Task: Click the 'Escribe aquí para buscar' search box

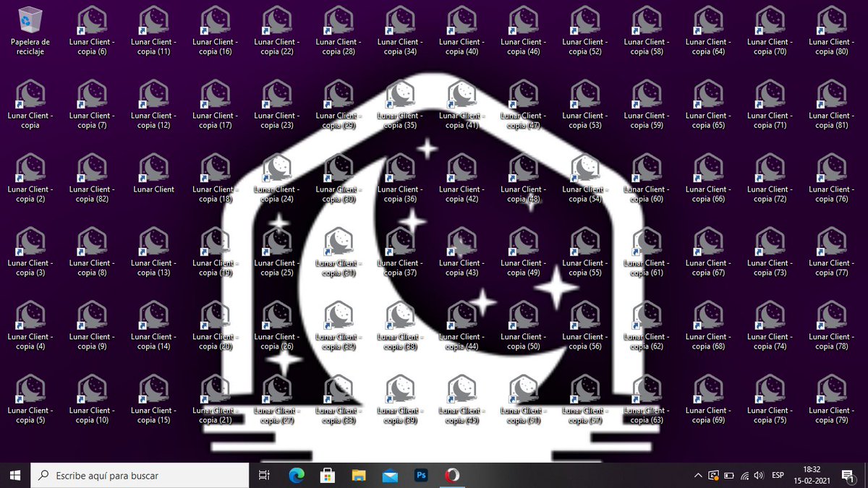Action: coord(139,475)
